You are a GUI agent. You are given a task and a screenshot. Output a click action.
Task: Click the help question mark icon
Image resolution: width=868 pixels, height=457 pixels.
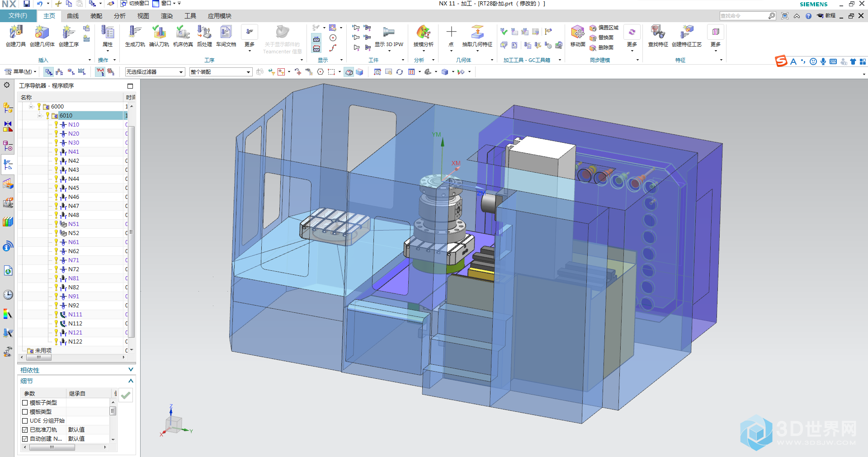point(808,16)
